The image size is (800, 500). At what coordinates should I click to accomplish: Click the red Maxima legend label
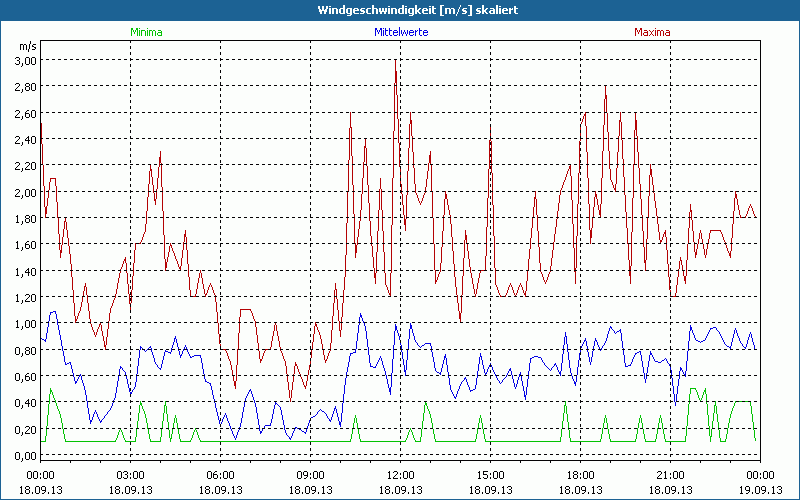(x=652, y=32)
